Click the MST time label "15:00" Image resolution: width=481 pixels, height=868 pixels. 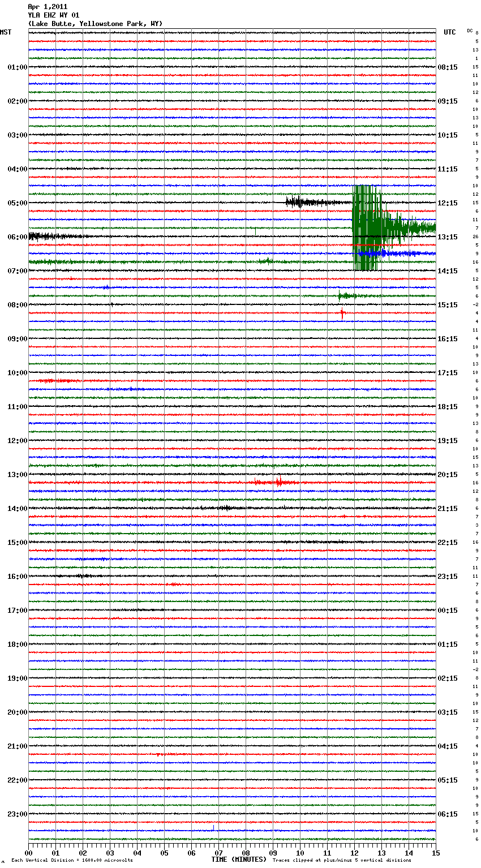point(18,543)
